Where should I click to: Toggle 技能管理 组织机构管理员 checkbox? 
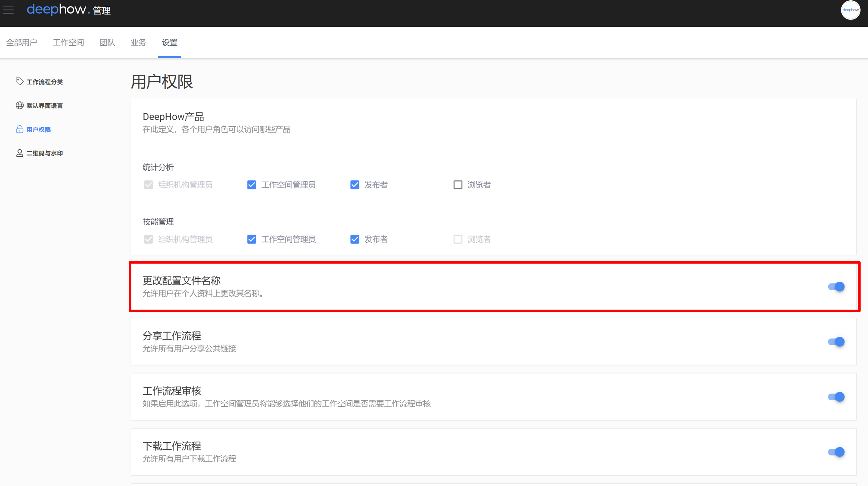[x=149, y=239]
